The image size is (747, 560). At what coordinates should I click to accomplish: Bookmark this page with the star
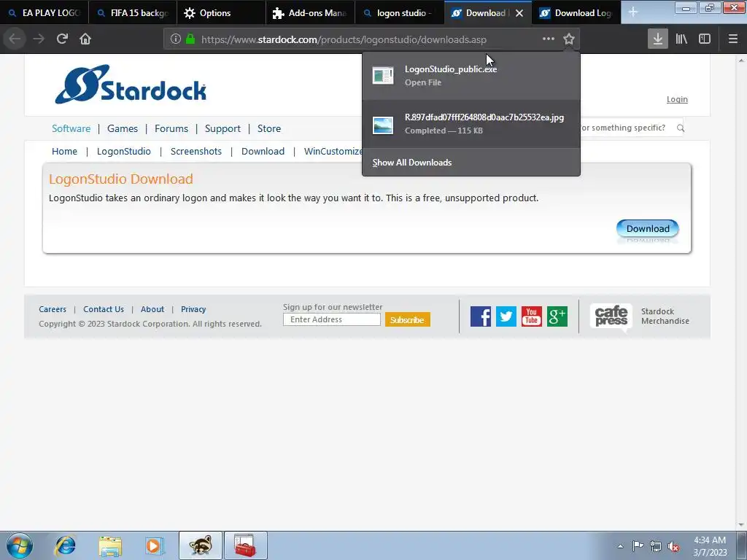pyautogui.click(x=569, y=39)
